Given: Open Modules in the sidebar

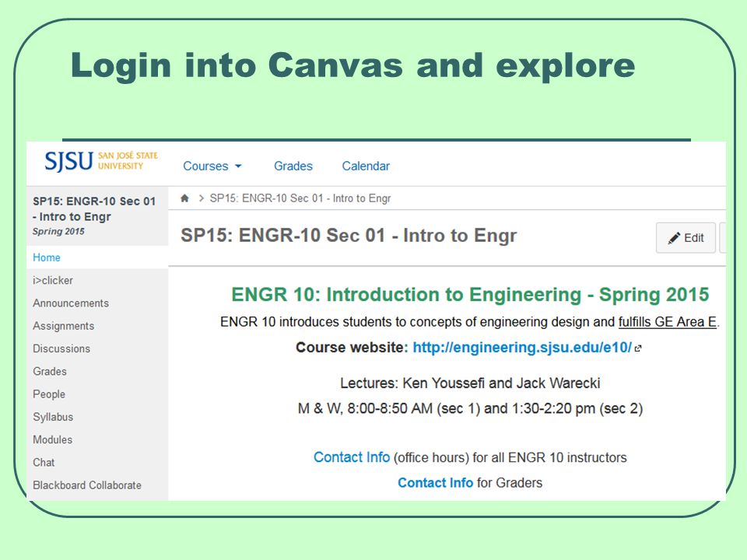Looking at the screenshot, I should pyautogui.click(x=52, y=439).
